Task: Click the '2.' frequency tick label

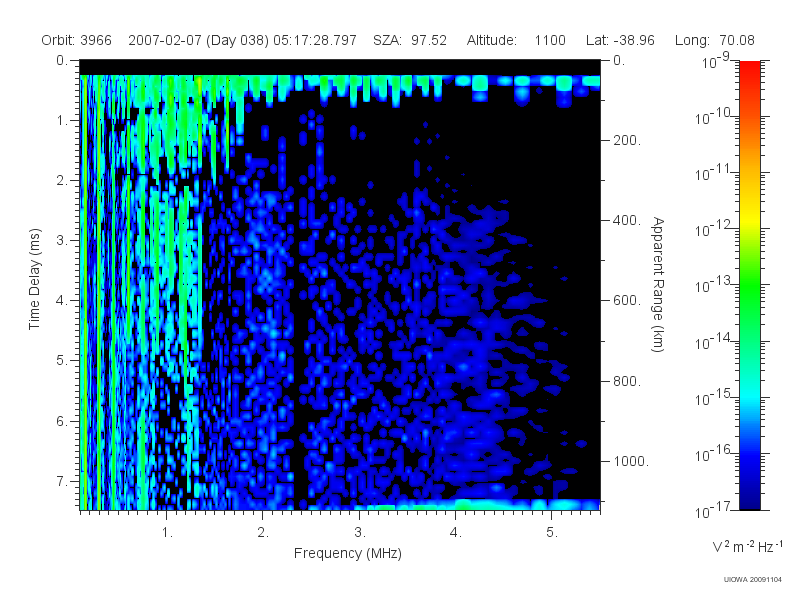Action: pyautogui.click(x=263, y=533)
